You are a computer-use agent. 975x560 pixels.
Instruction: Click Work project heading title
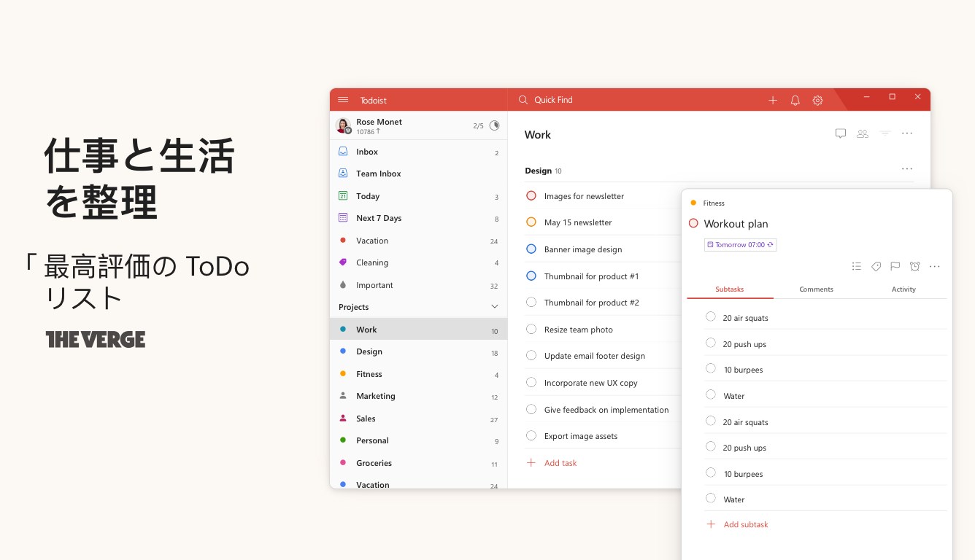pyautogui.click(x=538, y=135)
